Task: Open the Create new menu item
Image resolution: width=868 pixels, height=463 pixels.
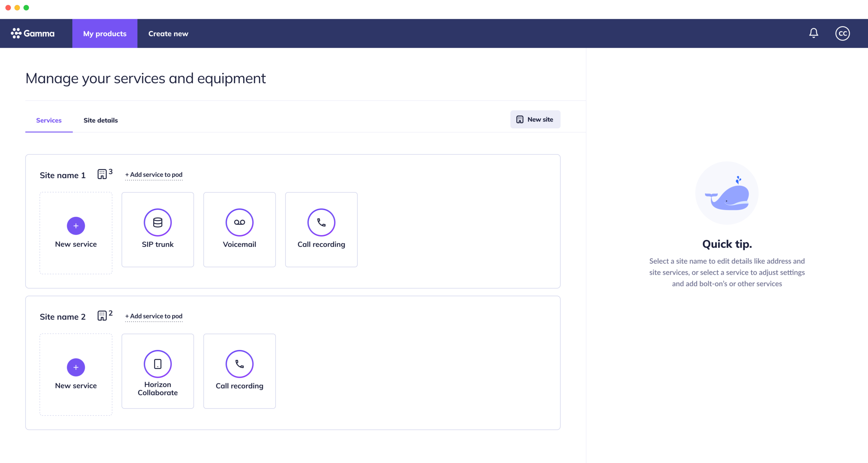Action: tap(168, 34)
